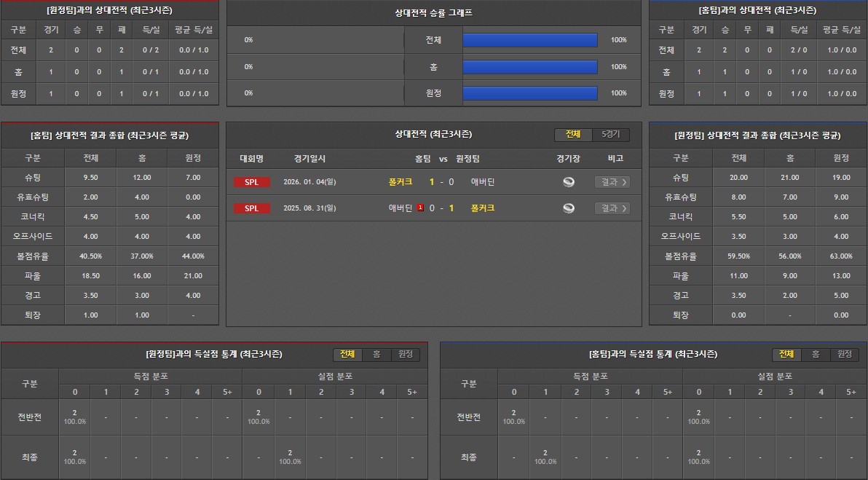Switch the 상대전적 list to the 5경기 tab
The image size is (868, 480).
point(610,135)
